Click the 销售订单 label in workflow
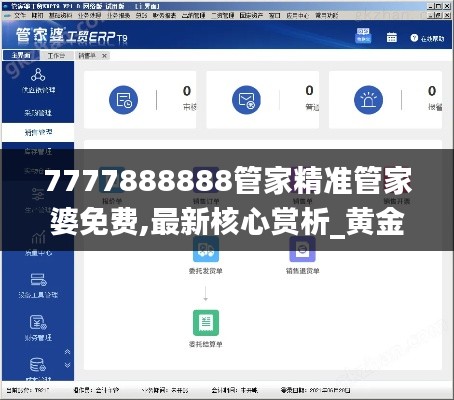 pyautogui.click(x=206, y=201)
